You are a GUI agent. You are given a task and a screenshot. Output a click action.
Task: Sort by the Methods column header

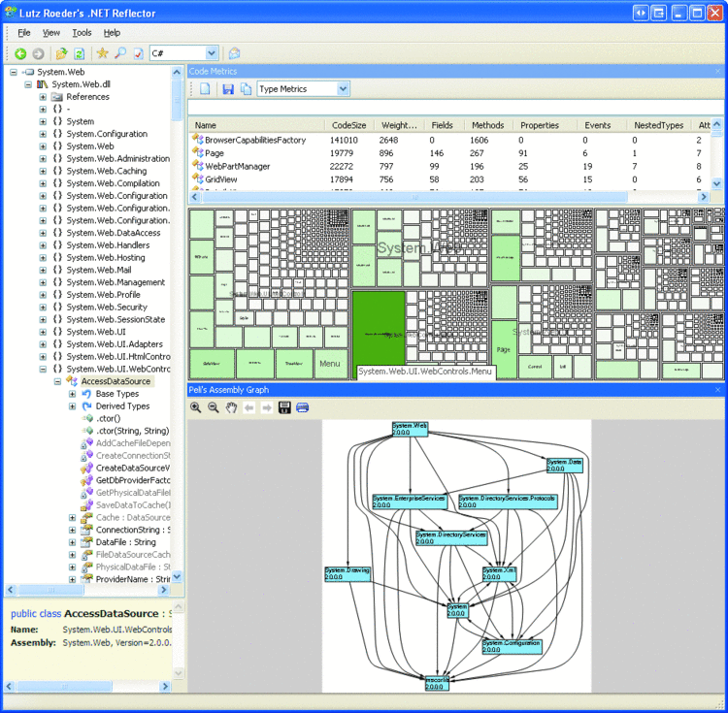click(x=488, y=125)
